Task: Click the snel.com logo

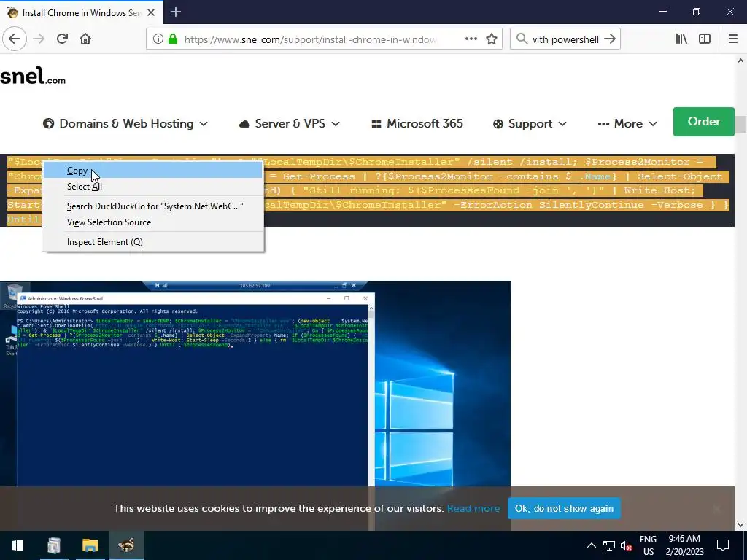Action: click(x=33, y=76)
